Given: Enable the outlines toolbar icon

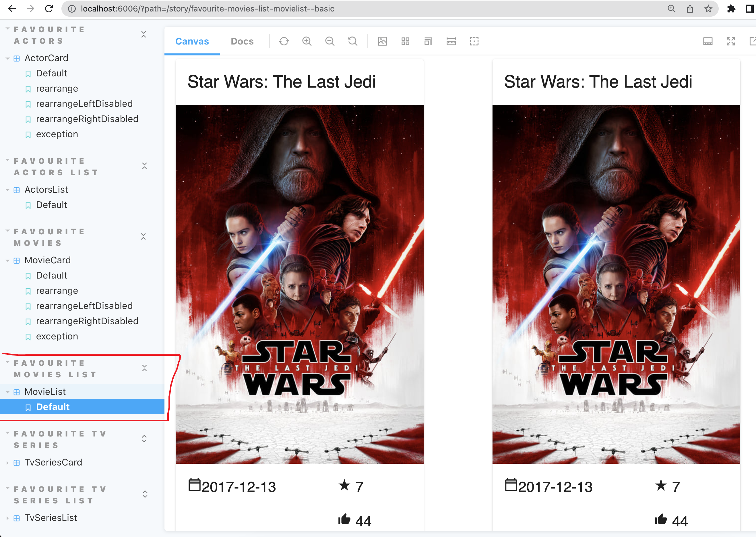Looking at the screenshot, I should pyautogui.click(x=474, y=41).
